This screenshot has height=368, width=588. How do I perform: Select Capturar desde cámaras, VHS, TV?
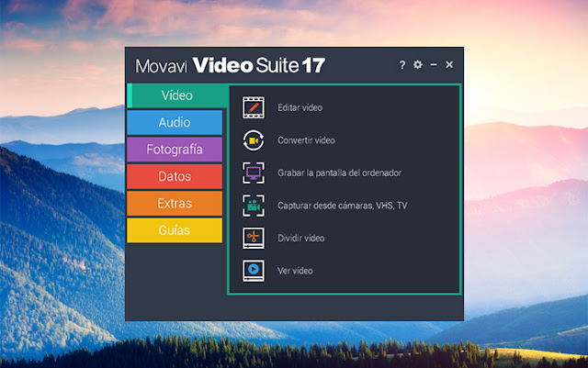coord(343,206)
